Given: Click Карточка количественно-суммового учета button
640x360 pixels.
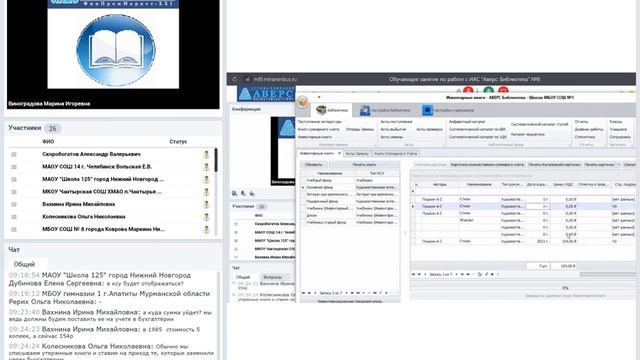Looking at the screenshot, I should [x=487, y=164].
